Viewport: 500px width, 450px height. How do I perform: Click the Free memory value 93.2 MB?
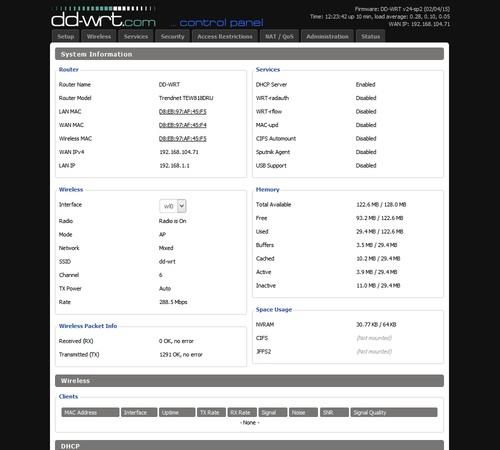coord(380,218)
